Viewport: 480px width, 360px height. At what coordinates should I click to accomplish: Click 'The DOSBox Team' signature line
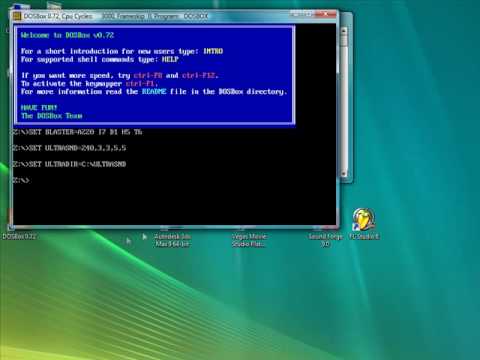(52, 116)
